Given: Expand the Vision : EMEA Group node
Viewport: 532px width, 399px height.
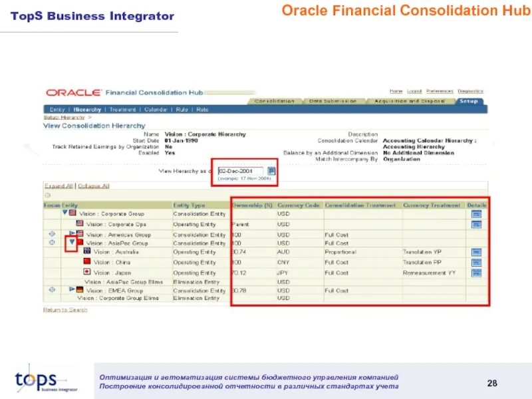Looking at the screenshot, I should [x=72, y=289].
